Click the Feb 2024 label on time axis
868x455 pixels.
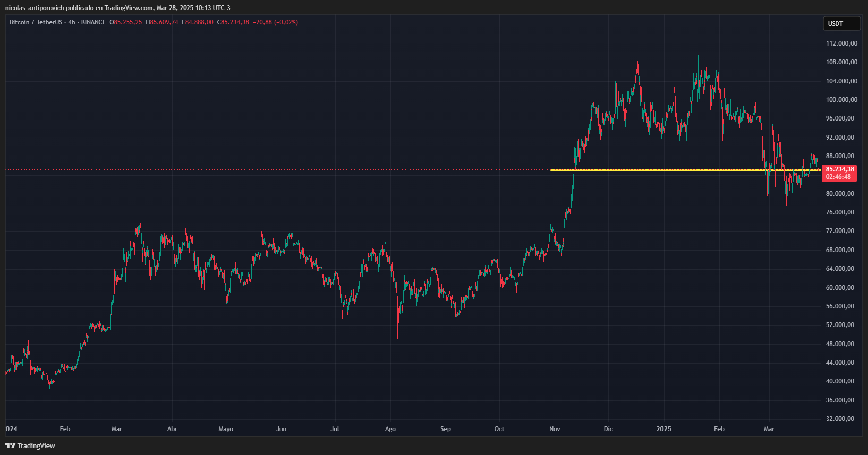(x=65, y=429)
